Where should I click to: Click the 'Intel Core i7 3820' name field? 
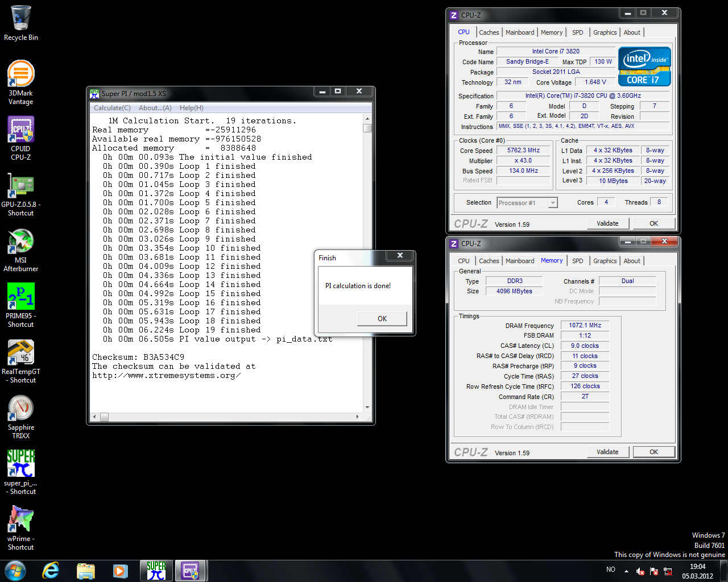coord(556,51)
